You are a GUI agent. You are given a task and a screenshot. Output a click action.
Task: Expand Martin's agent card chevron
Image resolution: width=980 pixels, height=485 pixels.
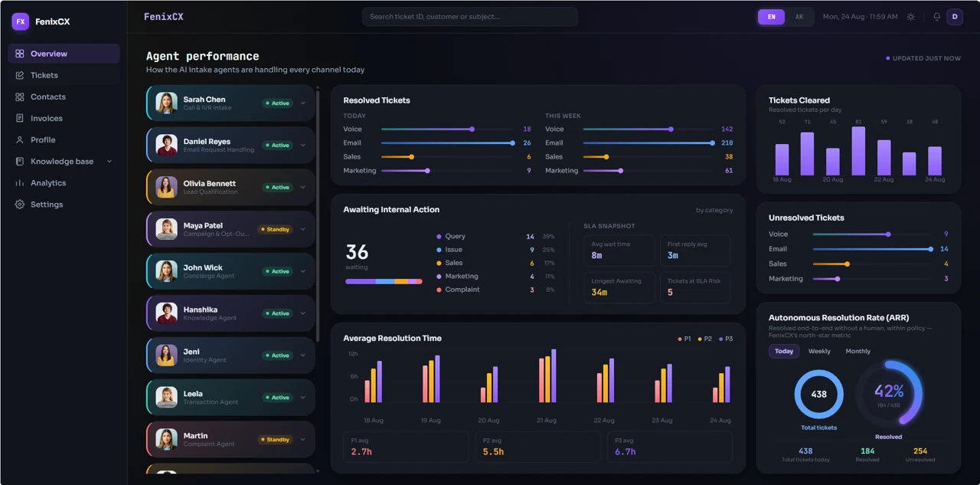tap(303, 440)
